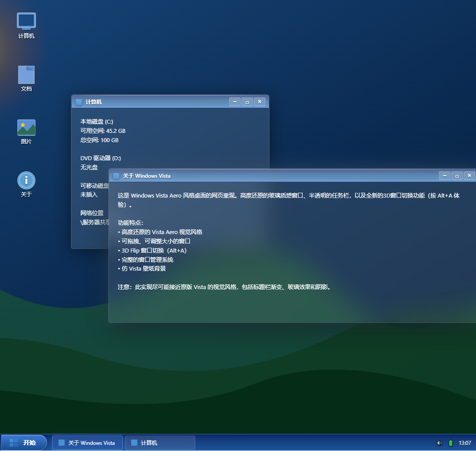The height and width of the screenshot is (451, 476).
Task: Maximize the 关于 Windows Vista window
Action: [457, 176]
